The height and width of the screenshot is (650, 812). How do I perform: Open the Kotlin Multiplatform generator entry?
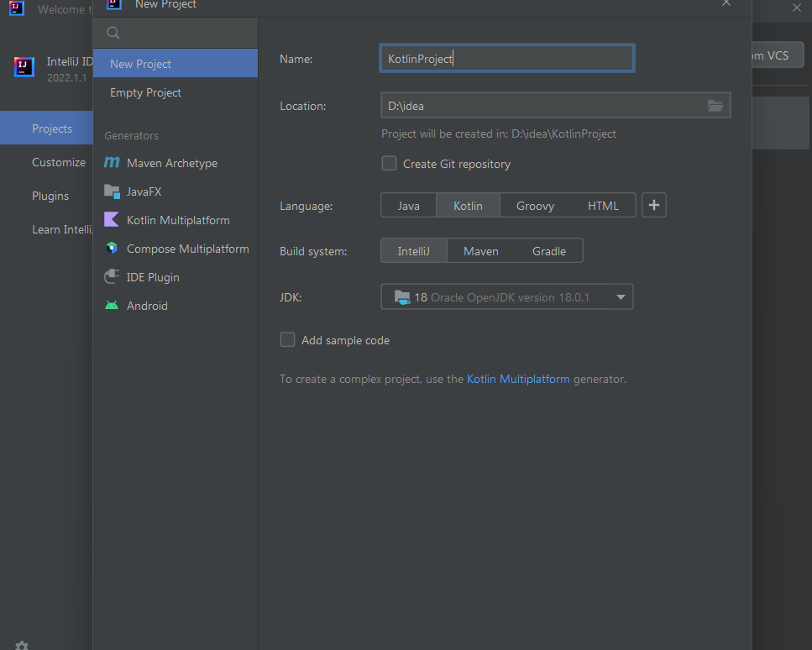pos(175,219)
